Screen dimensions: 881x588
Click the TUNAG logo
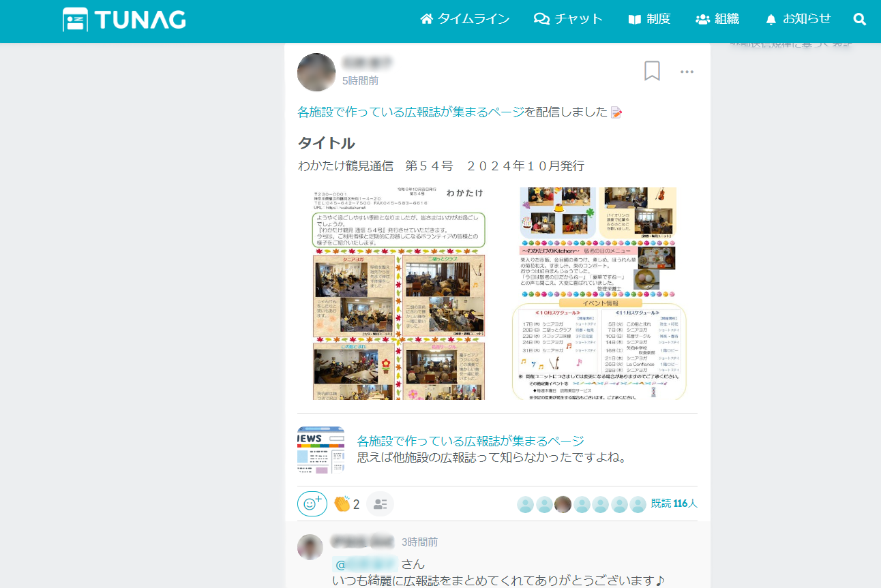click(124, 19)
